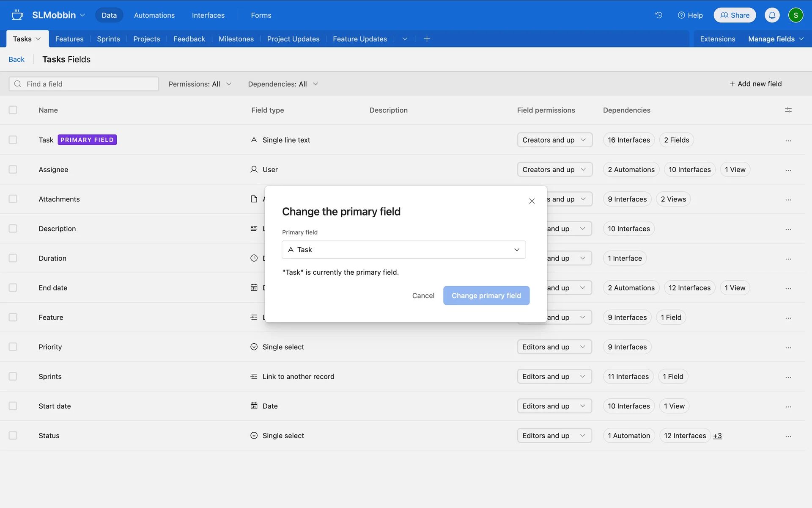Click the SLMobbin base logo icon
Viewport: 812px width, 508px height.
[17, 15]
